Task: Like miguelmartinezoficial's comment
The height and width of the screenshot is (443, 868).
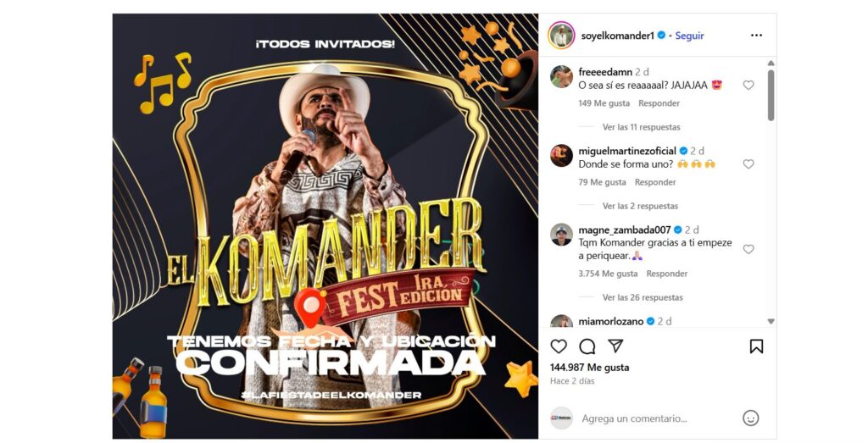Action: [748, 164]
